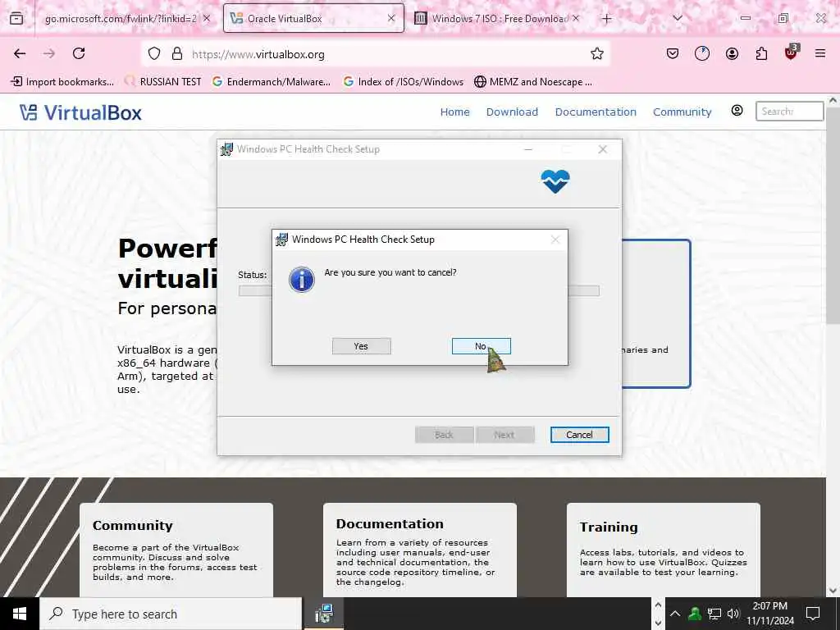Click the VirtualBox site search field
840x630 pixels.
(x=789, y=112)
